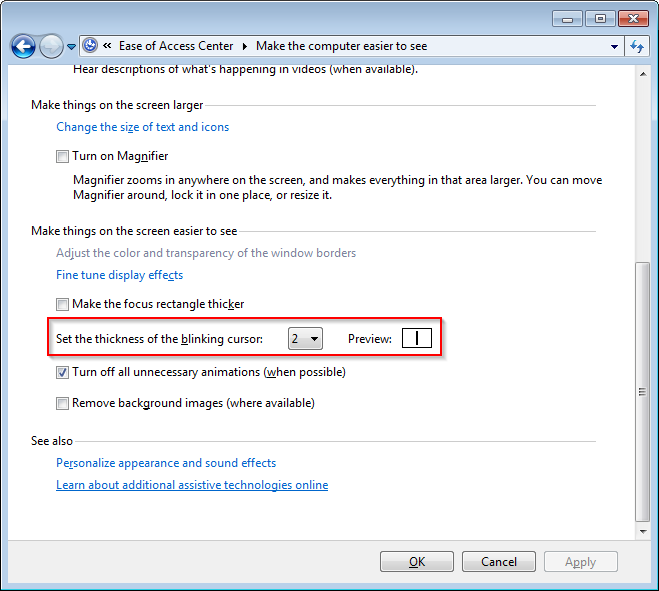The width and height of the screenshot is (659, 591).
Task: Uncheck Turn off all unnecessary animations
Action: click(x=62, y=372)
